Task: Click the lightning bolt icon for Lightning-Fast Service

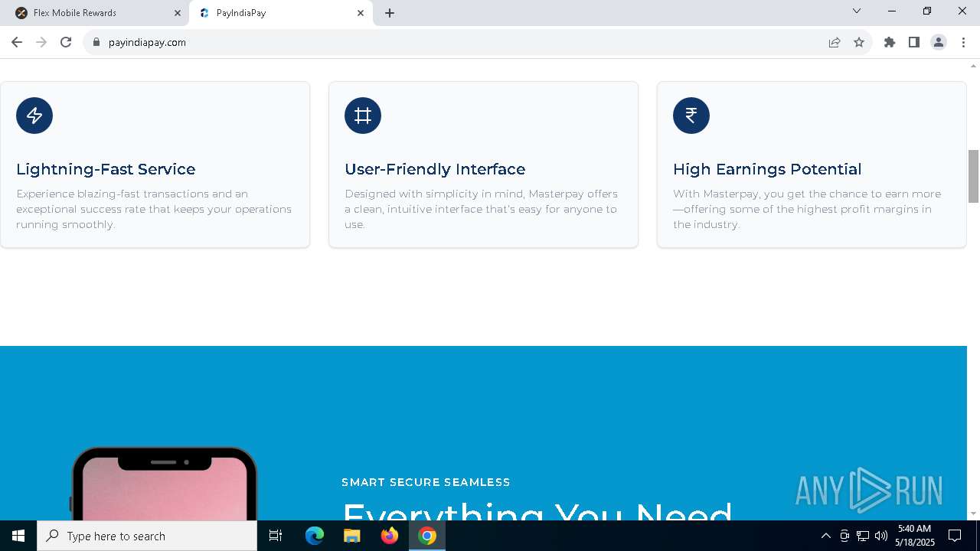Action: coord(34,116)
